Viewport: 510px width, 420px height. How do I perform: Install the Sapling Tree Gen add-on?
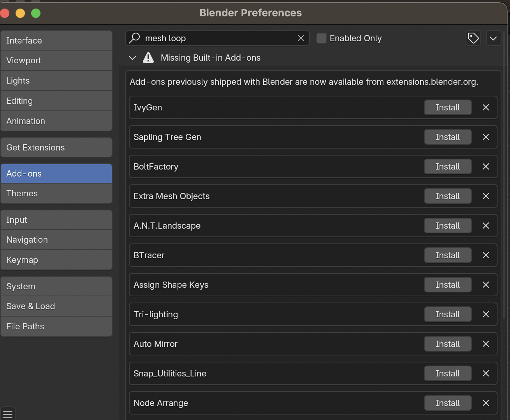448,137
